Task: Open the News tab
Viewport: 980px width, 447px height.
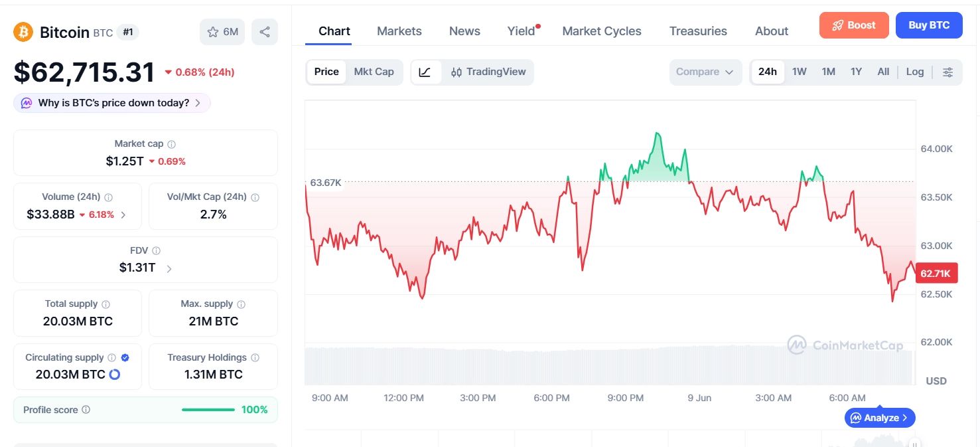Action: 464,31
